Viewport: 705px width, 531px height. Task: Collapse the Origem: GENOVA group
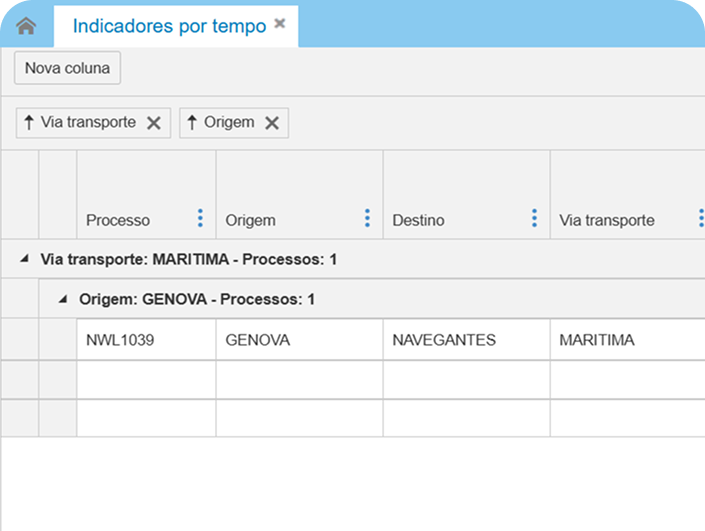pyautogui.click(x=63, y=299)
